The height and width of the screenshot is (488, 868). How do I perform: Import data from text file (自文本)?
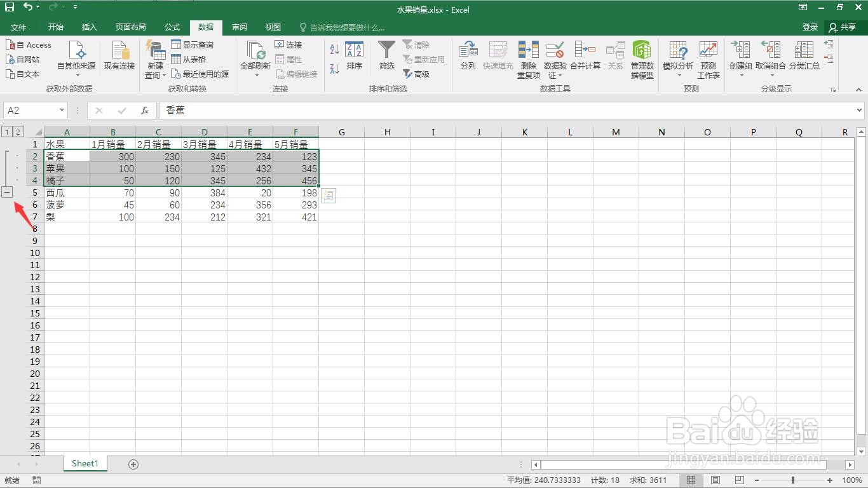point(23,74)
